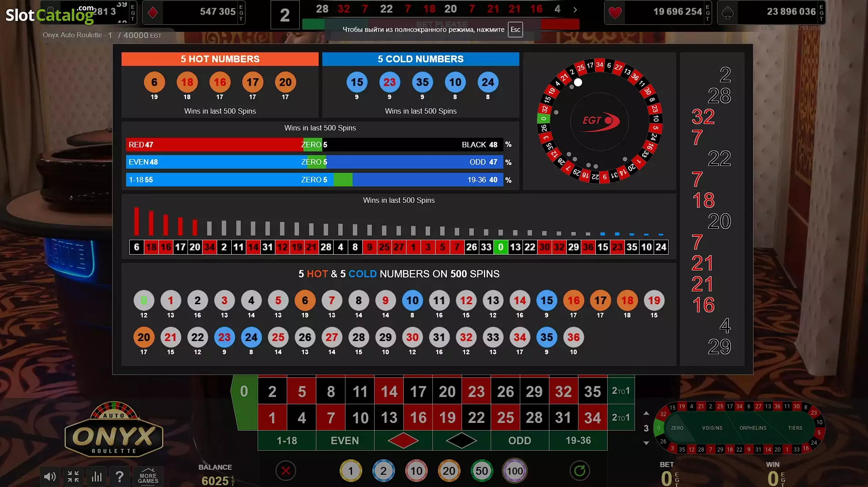Bet on the top 2 to 1 column
Viewport: 868px width, 487px height.
tap(621, 391)
